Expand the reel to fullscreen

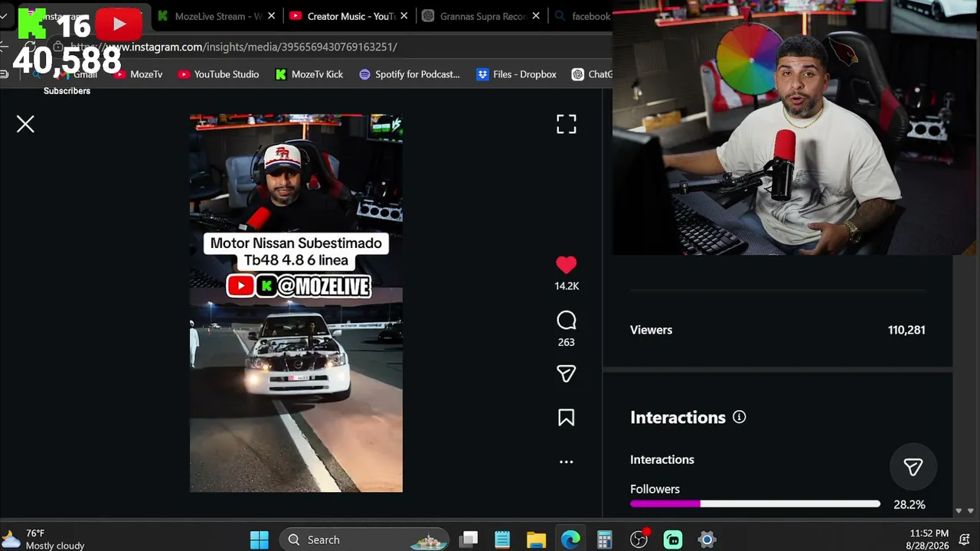point(567,124)
